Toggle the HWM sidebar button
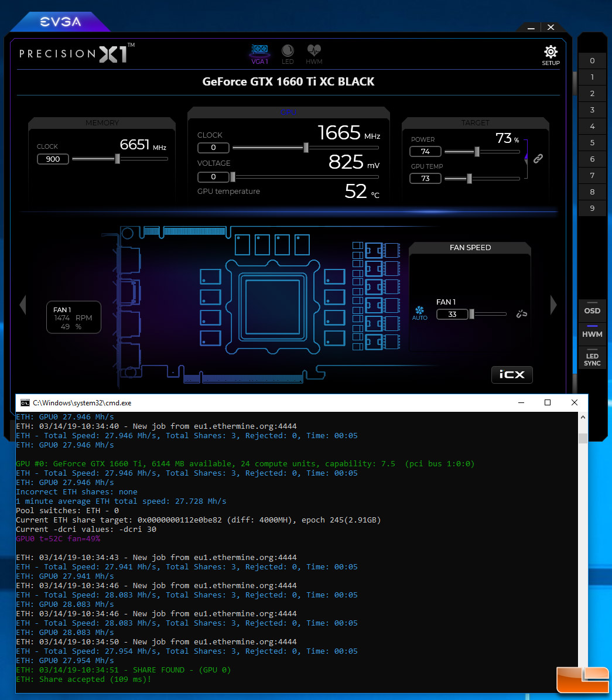The height and width of the screenshot is (700, 612). [592, 334]
